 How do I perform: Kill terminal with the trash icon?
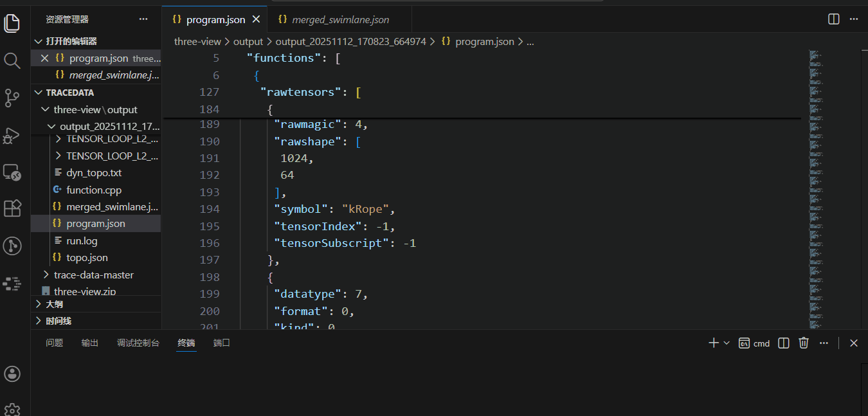(x=803, y=343)
